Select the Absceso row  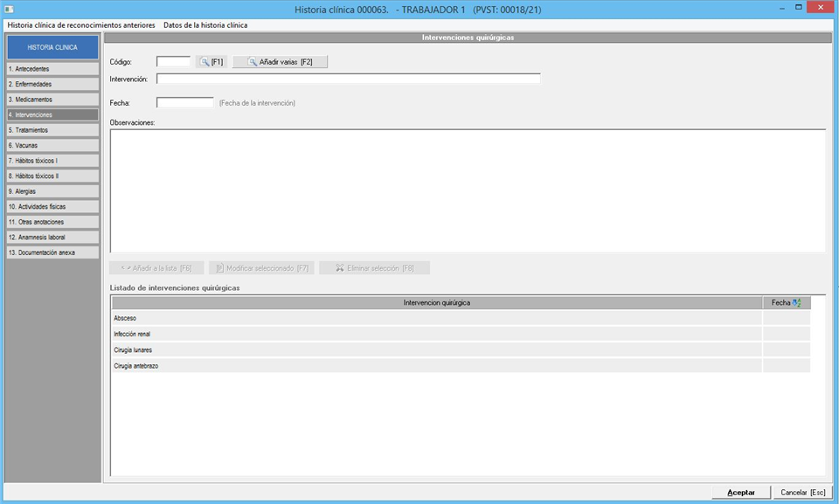coord(461,318)
